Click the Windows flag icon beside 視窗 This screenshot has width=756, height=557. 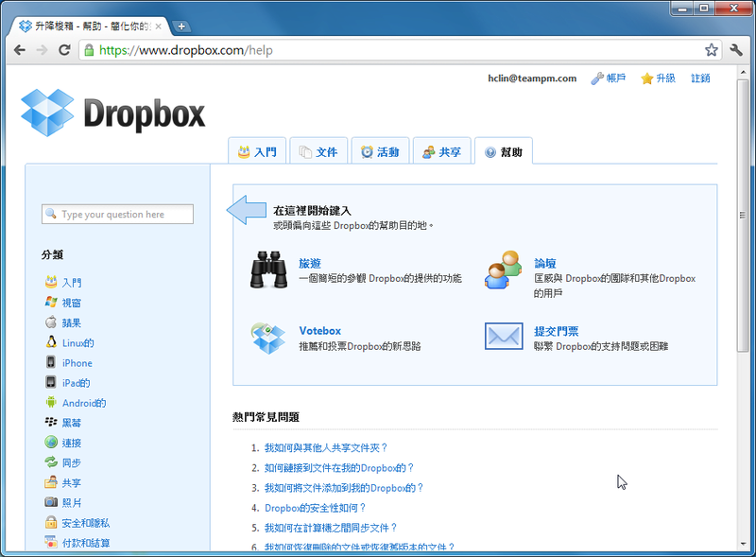51,302
